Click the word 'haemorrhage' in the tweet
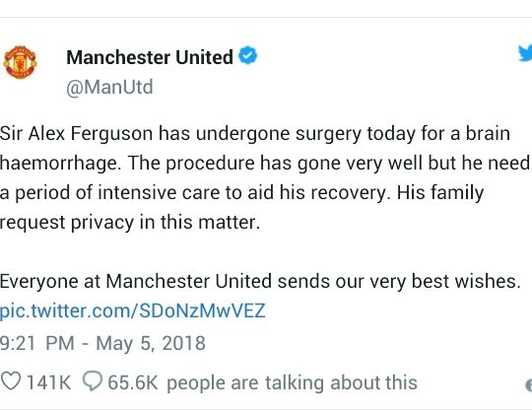The image size is (532, 411). point(60,164)
